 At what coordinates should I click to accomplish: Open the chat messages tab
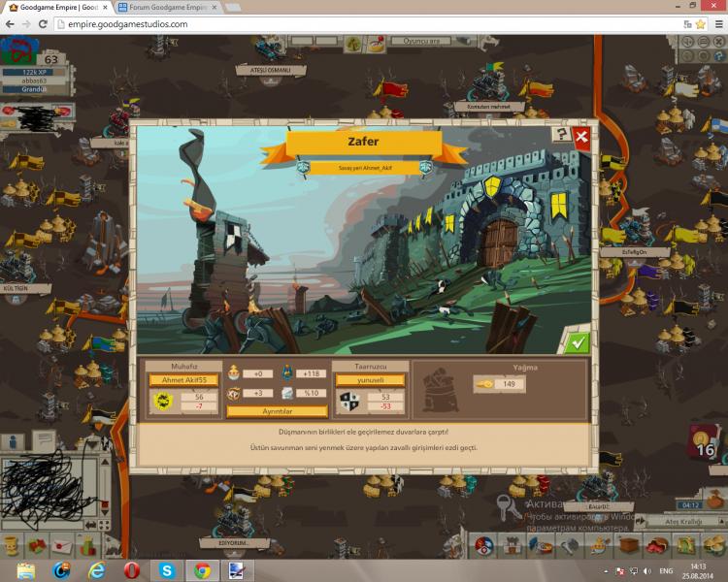pyautogui.click(x=44, y=440)
